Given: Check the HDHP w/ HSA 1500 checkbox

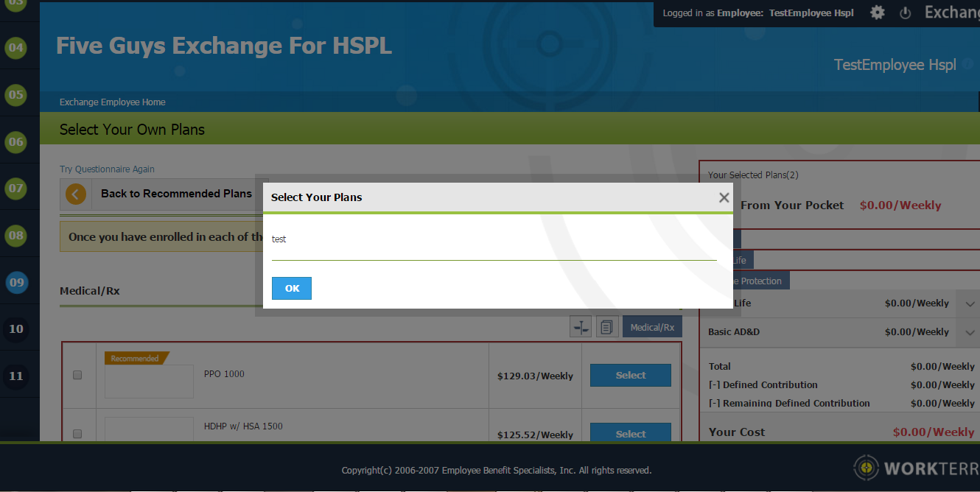Looking at the screenshot, I should pyautogui.click(x=77, y=434).
